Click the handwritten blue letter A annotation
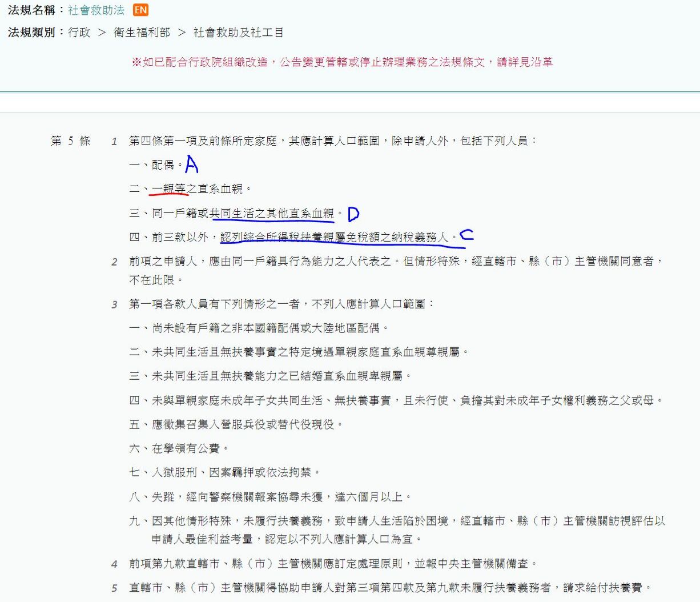700x602 pixels. 192,164
